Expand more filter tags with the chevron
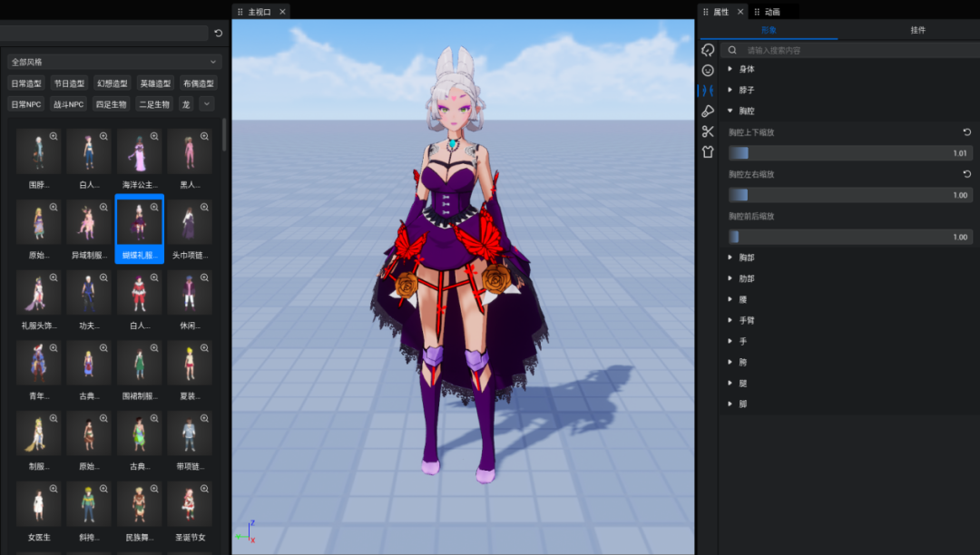980x555 pixels. pos(207,103)
